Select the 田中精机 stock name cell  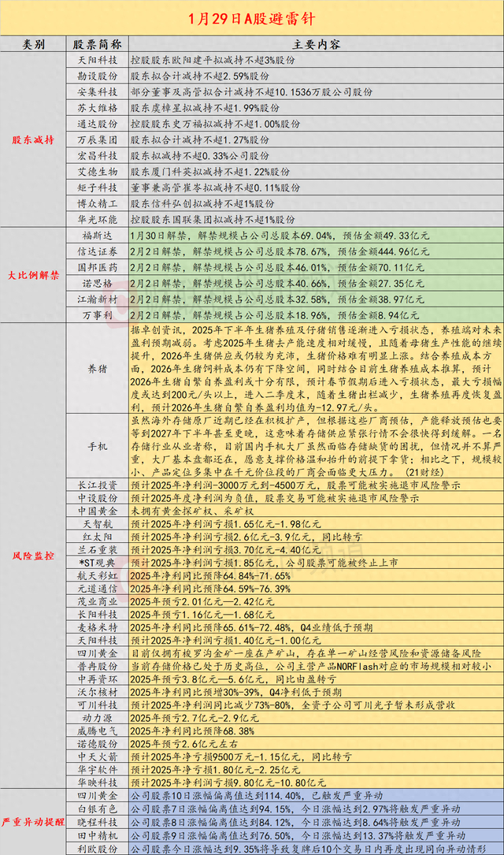[x=98, y=835]
